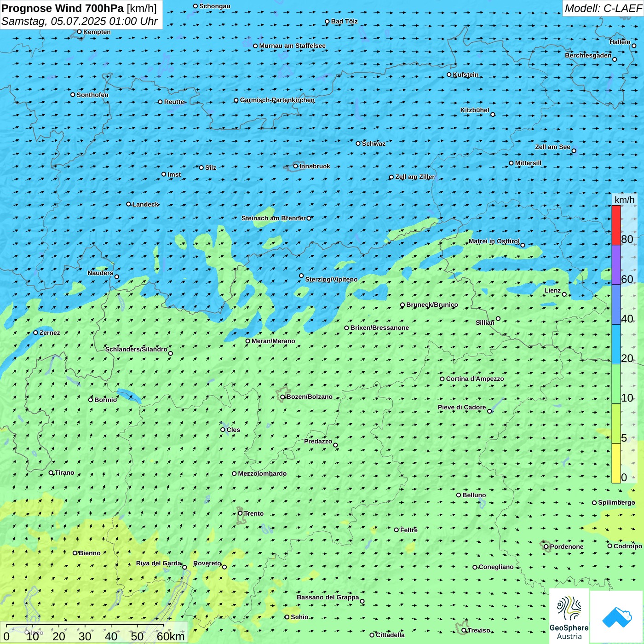Click the Conegliano city label
644x644 pixels.
pos(496,567)
